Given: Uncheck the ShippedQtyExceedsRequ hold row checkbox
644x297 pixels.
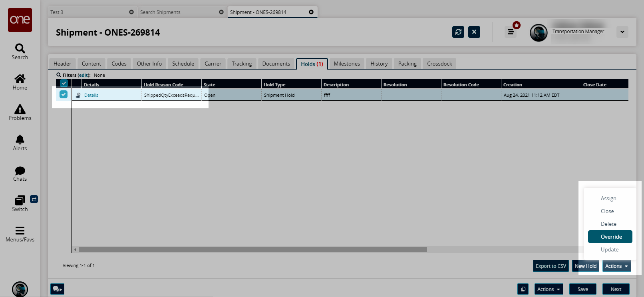Looking at the screenshot, I should (x=64, y=94).
